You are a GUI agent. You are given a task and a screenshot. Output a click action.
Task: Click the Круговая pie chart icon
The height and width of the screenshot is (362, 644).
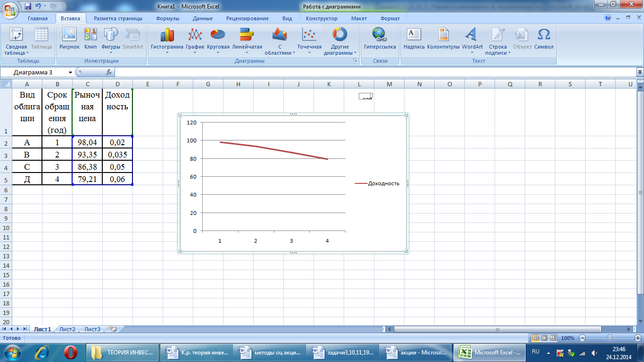pos(218,40)
